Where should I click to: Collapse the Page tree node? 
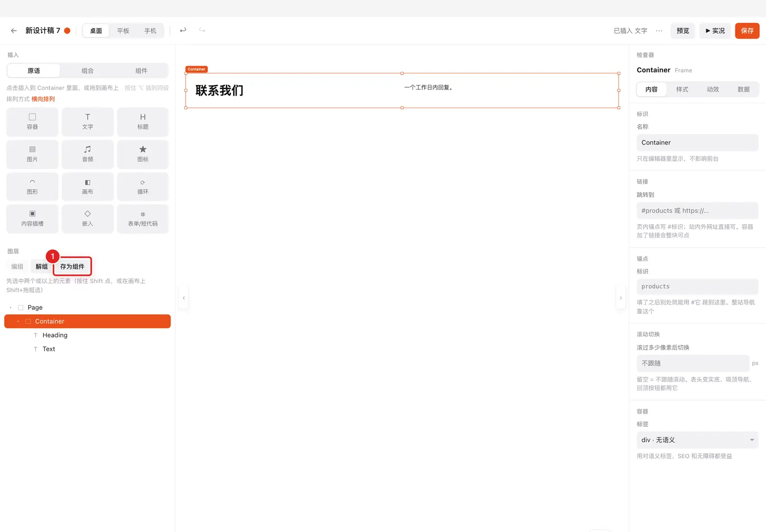point(11,307)
